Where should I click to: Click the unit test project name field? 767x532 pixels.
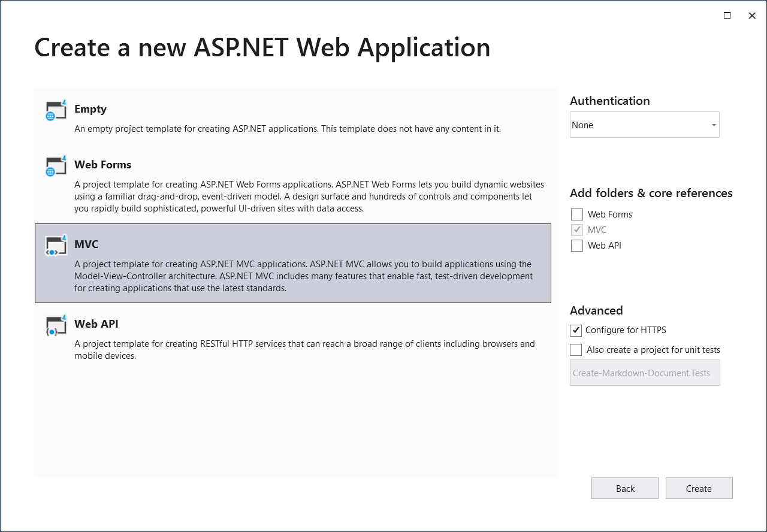coord(645,373)
